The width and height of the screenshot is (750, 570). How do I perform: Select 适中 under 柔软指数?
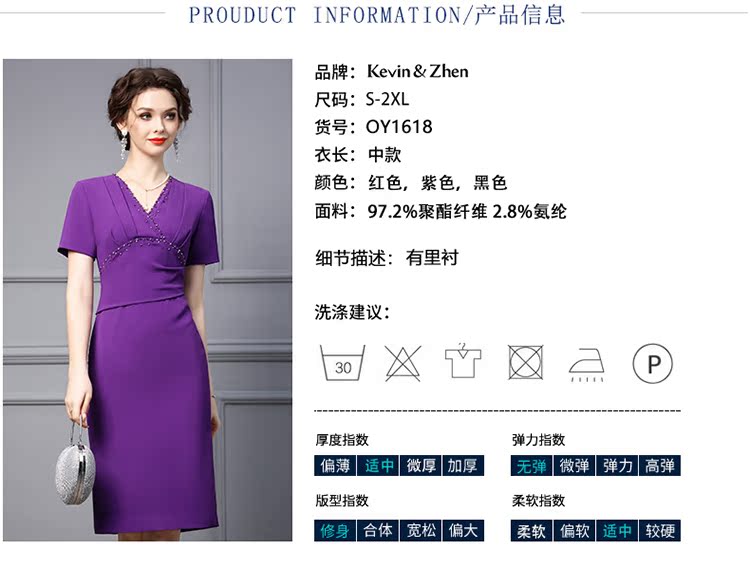[617, 530]
